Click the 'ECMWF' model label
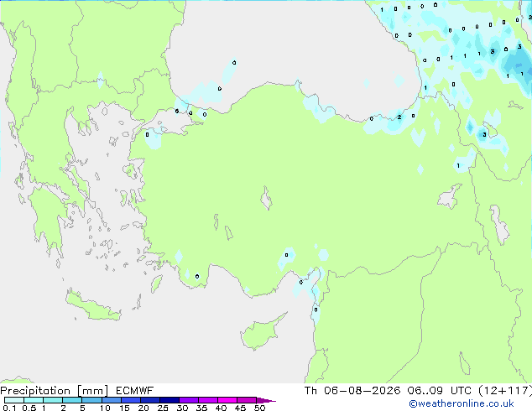Viewport: 532px width, 411px height. coord(135,391)
